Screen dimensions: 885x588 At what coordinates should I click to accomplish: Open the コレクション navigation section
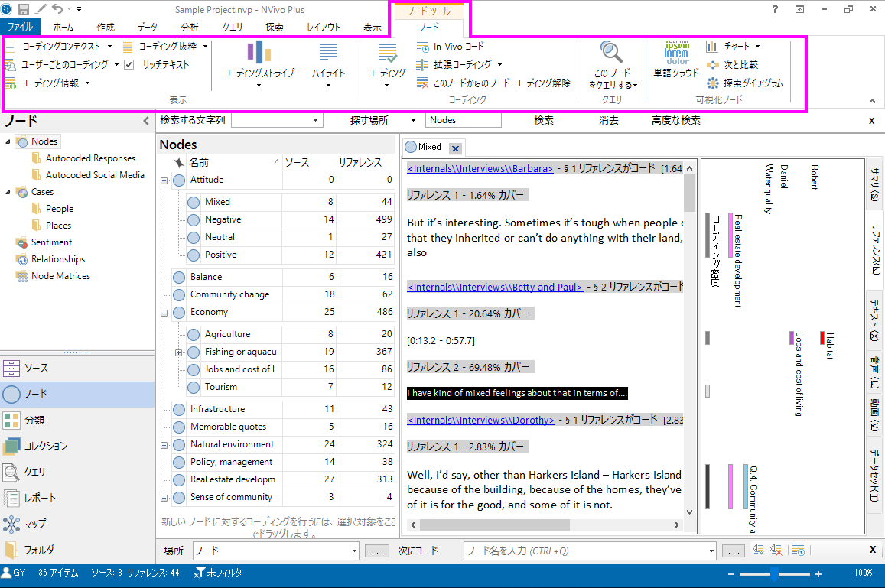77,446
